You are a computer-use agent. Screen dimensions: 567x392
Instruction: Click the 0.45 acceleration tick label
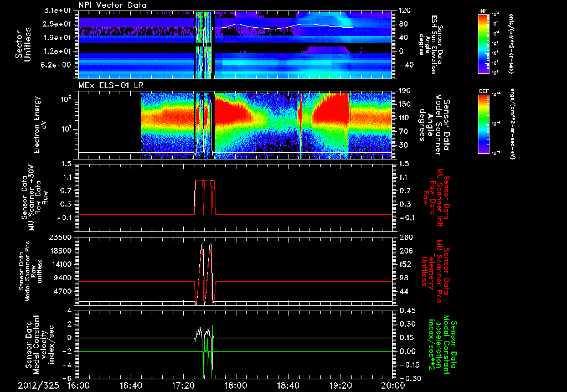point(407,311)
